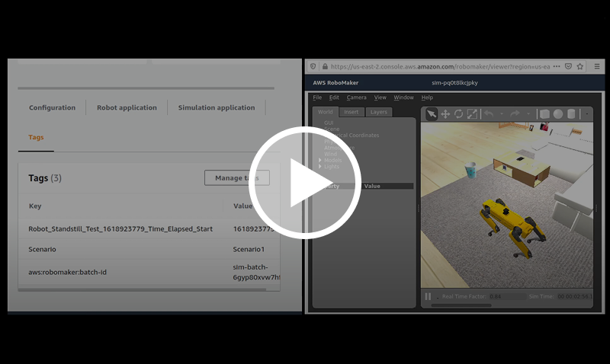
Task: Open the File menu in Gazebo
Action: (317, 97)
